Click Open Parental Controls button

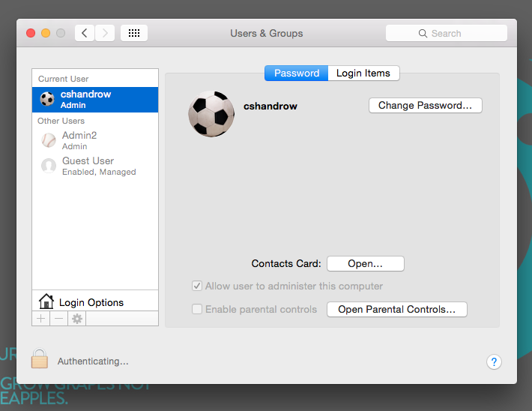click(x=397, y=310)
